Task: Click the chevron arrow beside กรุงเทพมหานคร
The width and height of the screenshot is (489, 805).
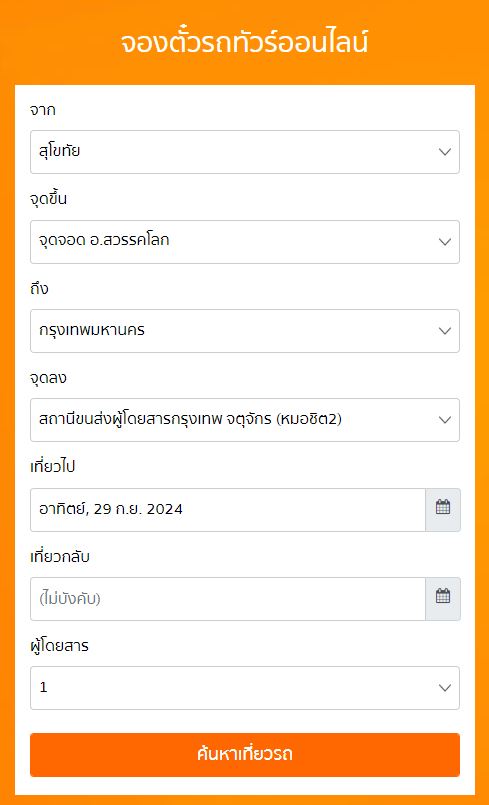Action: pyautogui.click(x=445, y=331)
